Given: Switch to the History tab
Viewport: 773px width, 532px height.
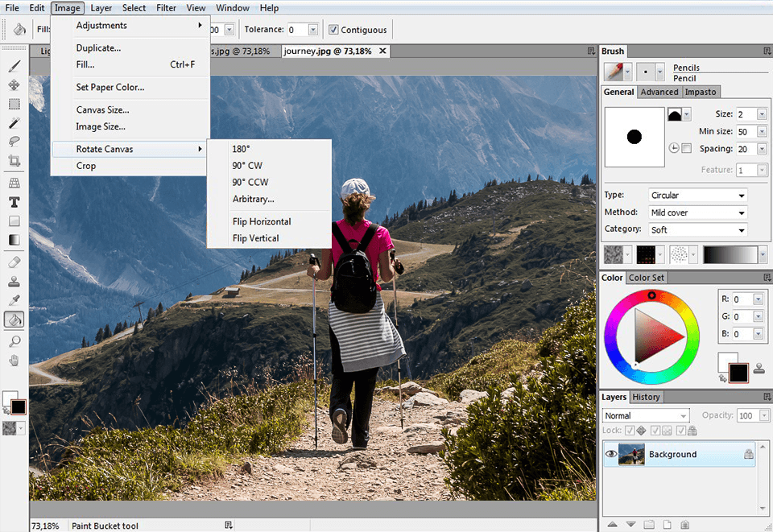Looking at the screenshot, I should (646, 396).
